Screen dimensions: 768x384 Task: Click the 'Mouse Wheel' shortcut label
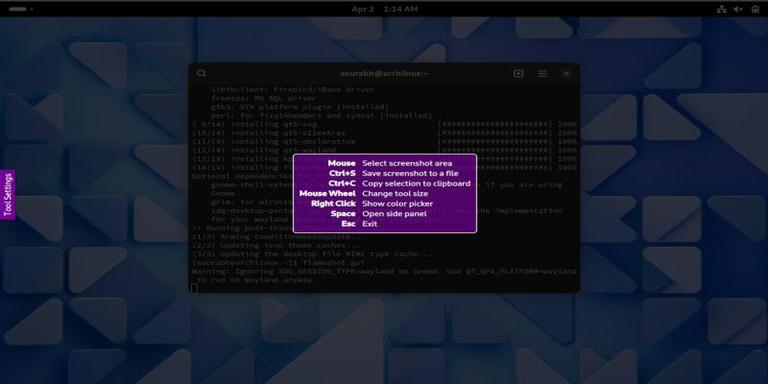tap(328, 193)
